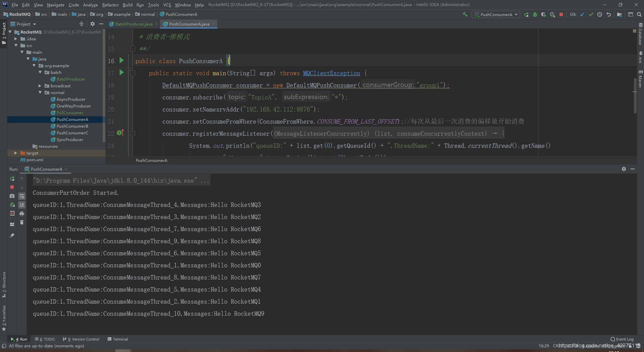Viewport: 644px width, 352px height.
Task: Open Run Anything from the toolbar
Action: (631, 14)
